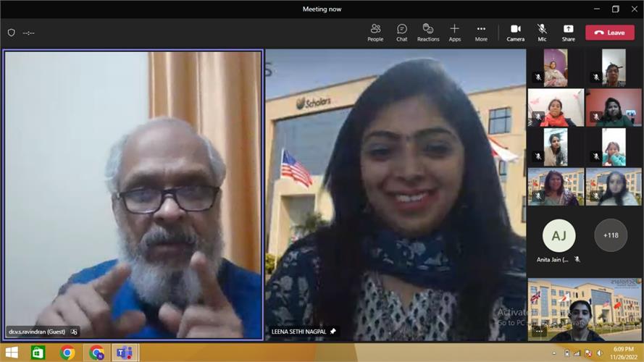The height and width of the screenshot is (362, 644).
Task: Select Anita Jain's AJ avatar tile
Action: click(x=559, y=235)
